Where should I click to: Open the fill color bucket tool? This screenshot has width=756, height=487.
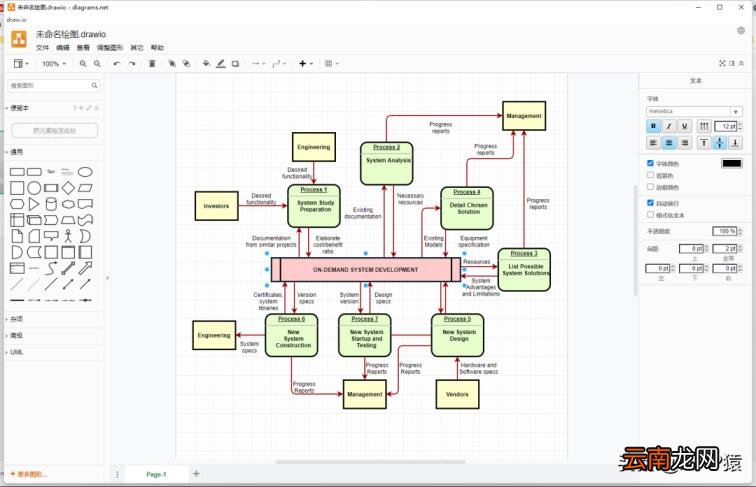tap(206, 64)
